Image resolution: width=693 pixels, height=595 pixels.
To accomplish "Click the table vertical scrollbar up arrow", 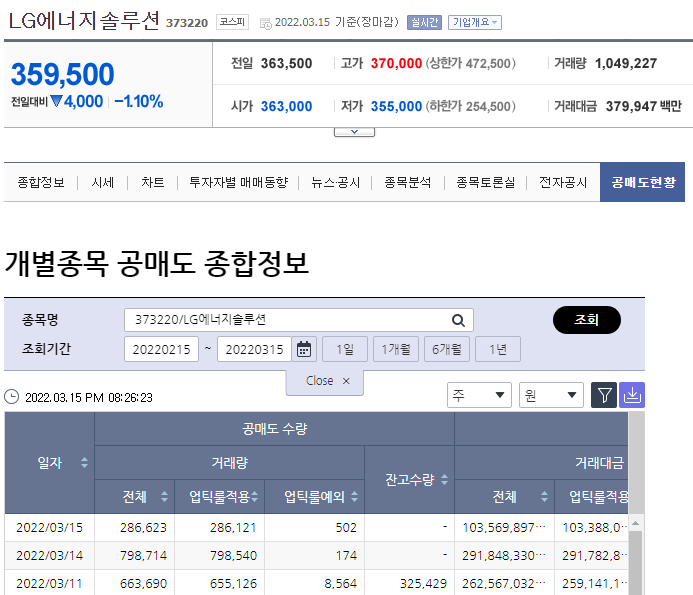I will point(636,523).
